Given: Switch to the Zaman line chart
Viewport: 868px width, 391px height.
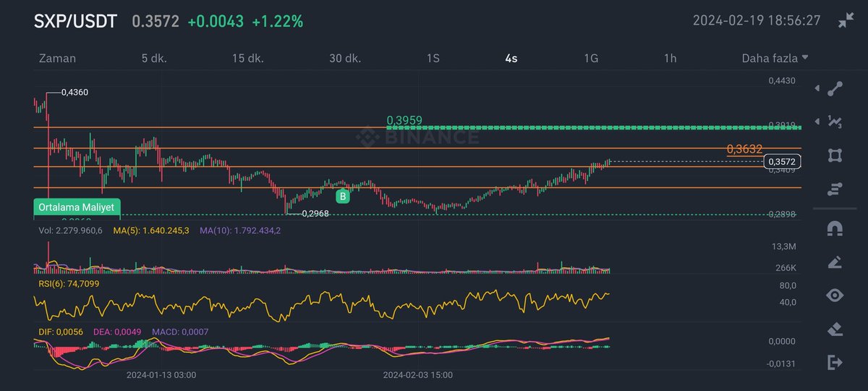Looking at the screenshot, I should click(57, 58).
